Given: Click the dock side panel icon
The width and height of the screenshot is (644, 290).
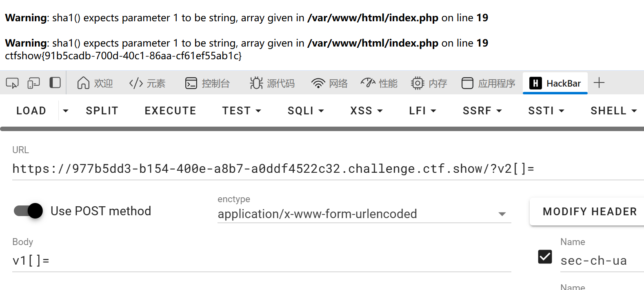Looking at the screenshot, I should click(55, 83).
